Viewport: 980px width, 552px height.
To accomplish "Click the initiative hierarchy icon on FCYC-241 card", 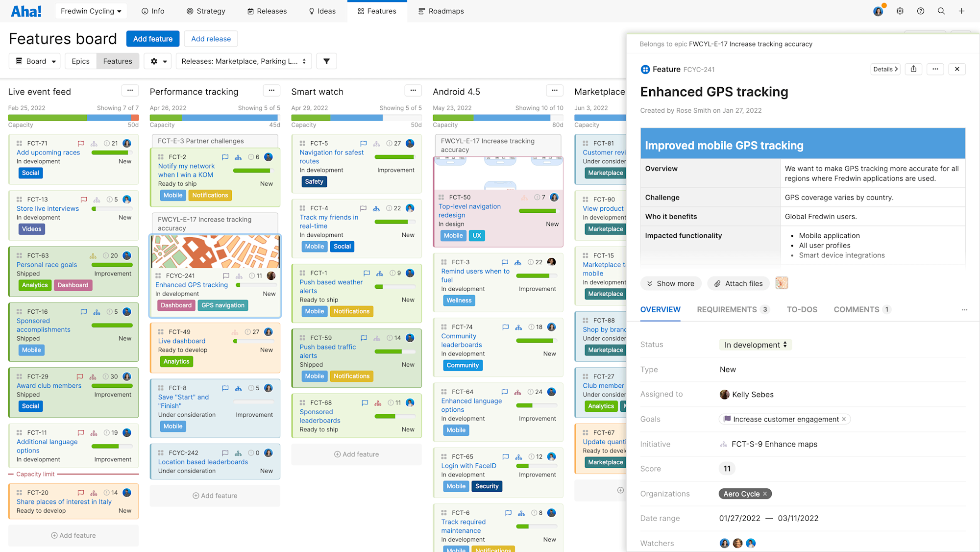I will (x=239, y=276).
